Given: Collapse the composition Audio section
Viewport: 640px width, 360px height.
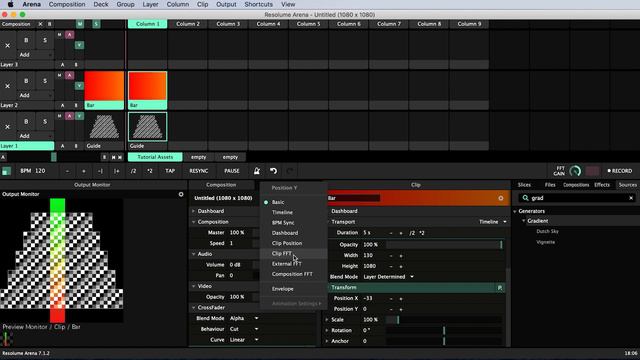Looking at the screenshot, I should [x=193, y=254].
